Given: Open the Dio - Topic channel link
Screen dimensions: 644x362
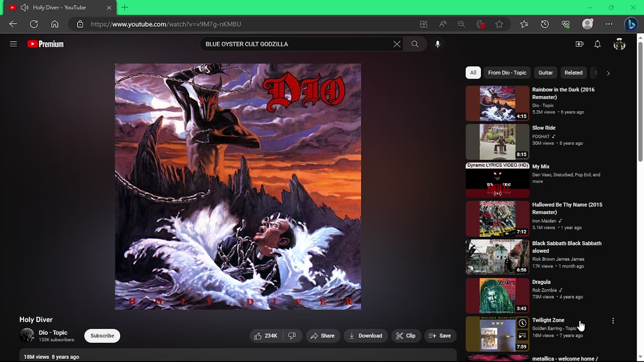Looking at the screenshot, I should 53,333.
